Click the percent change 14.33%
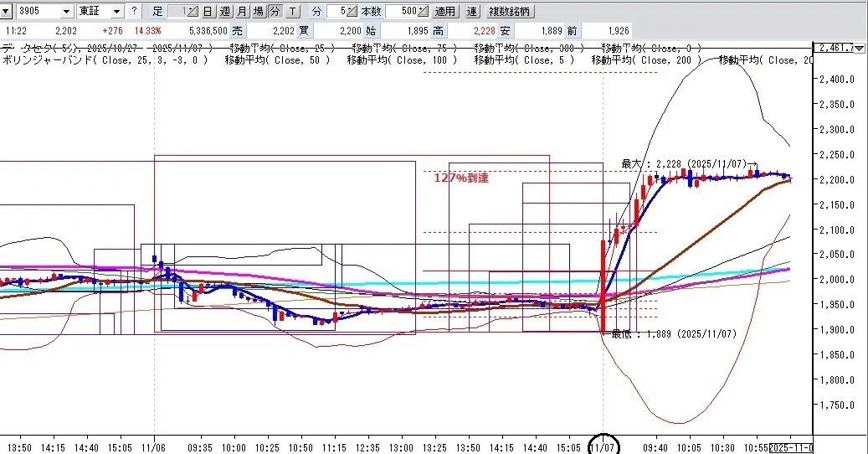The image size is (868, 454). [148, 31]
